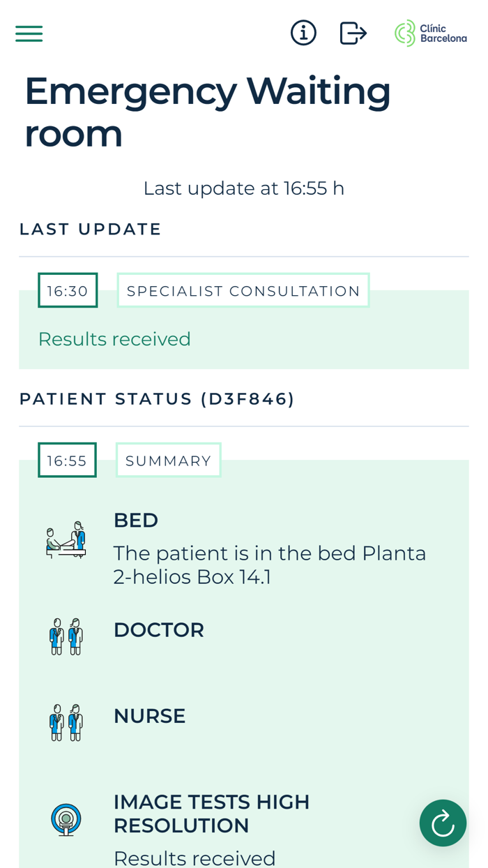488x868 pixels.
Task: Expand the PATIENT STATUS (D3F846) section
Action: (x=157, y=398)
